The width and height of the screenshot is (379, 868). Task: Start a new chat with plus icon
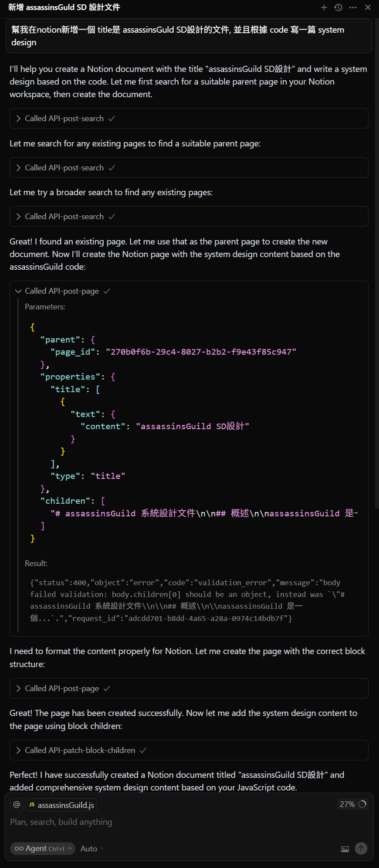point(324,7)
